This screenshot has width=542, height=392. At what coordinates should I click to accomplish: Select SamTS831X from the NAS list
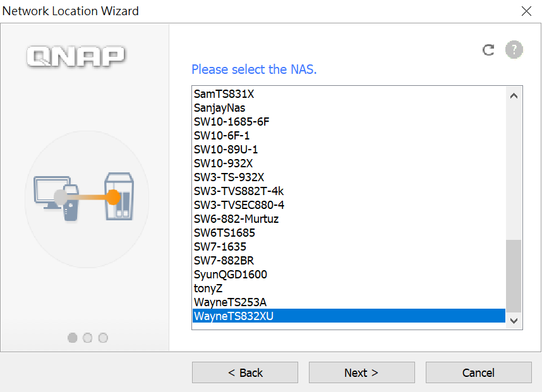tap(349, 94)
